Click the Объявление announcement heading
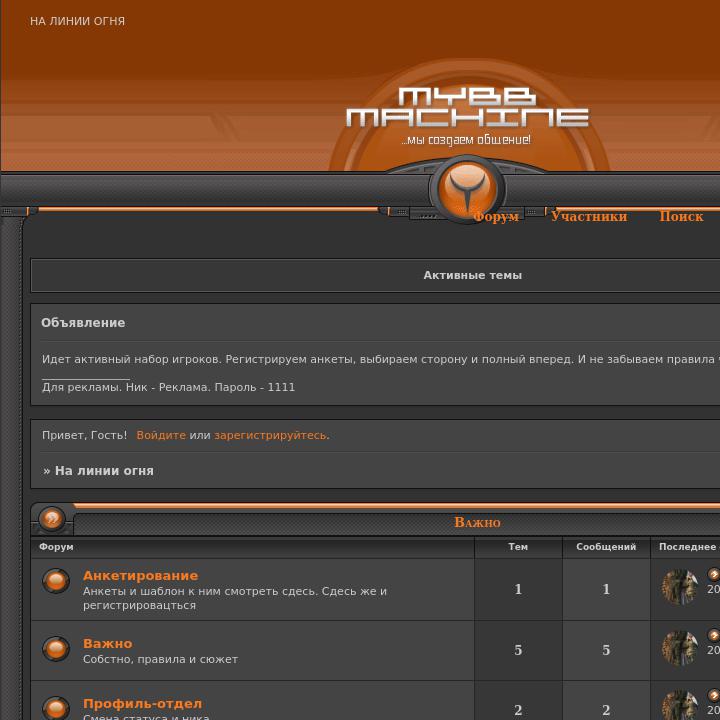This screenshot has width=720, height=720. [x=83, y=323]
